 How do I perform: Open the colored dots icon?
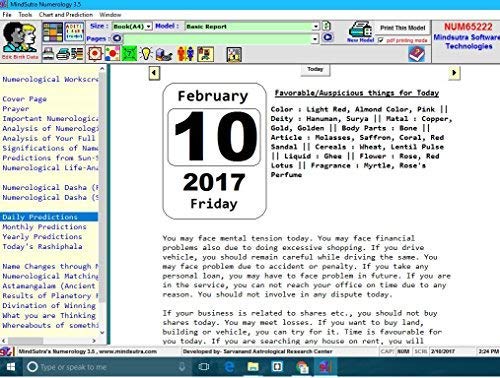112,54
